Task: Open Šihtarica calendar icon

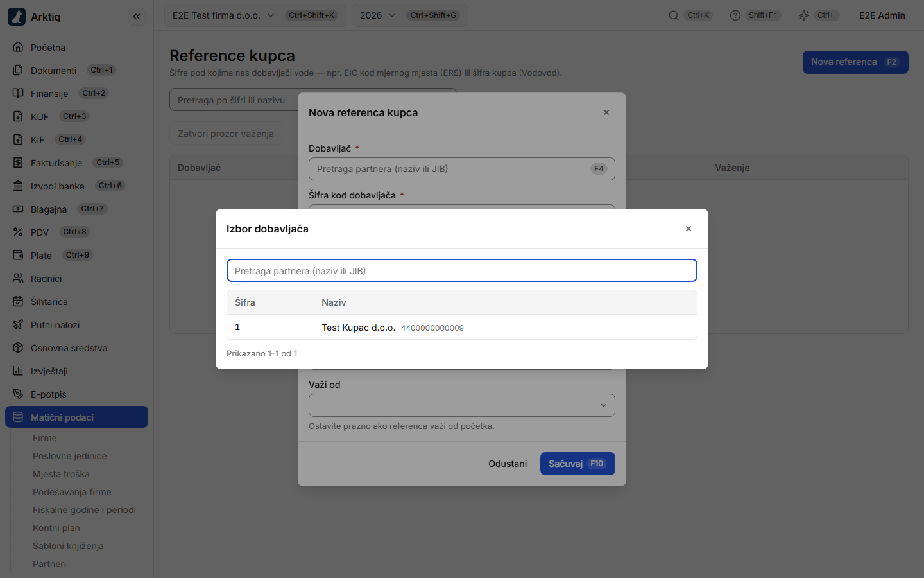Action: click(18, 302)
